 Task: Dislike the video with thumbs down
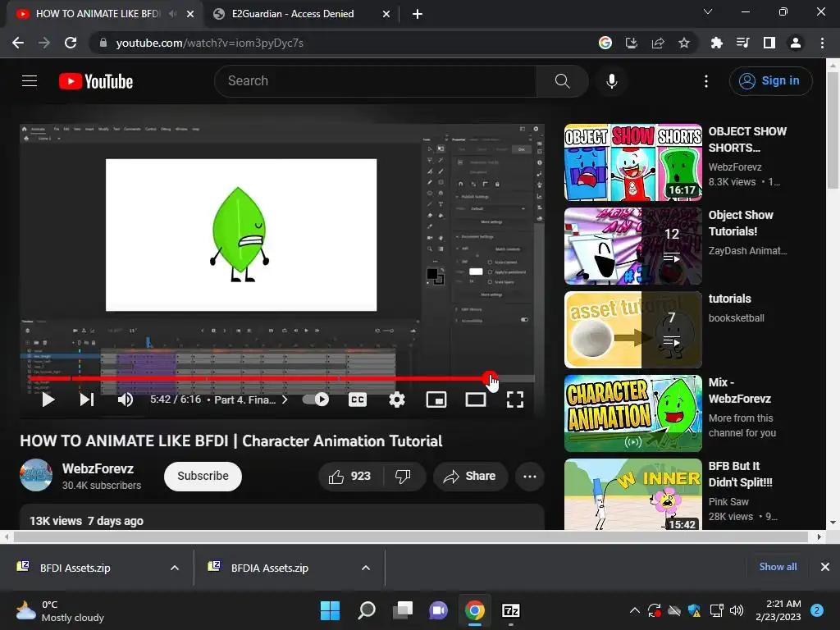(404, 477)
